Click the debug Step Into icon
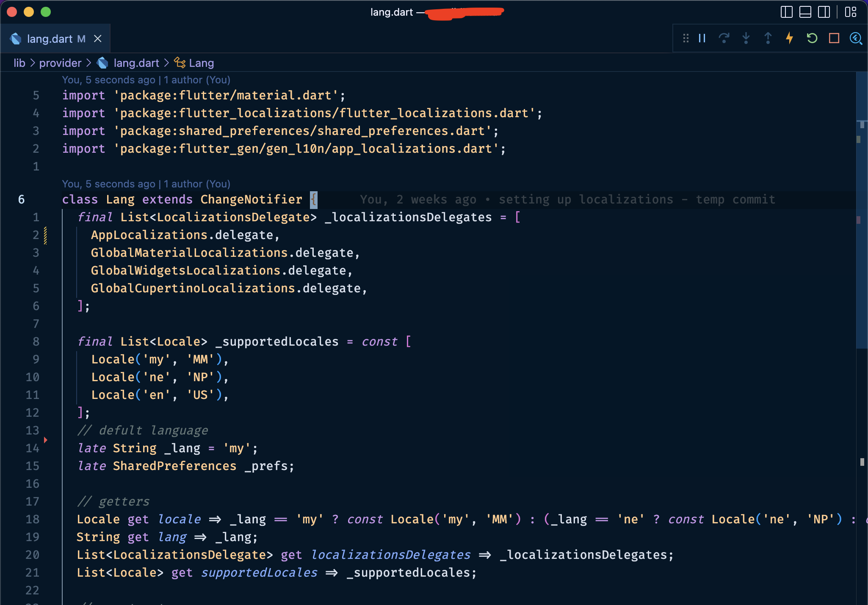 click(x=746, y=38)
